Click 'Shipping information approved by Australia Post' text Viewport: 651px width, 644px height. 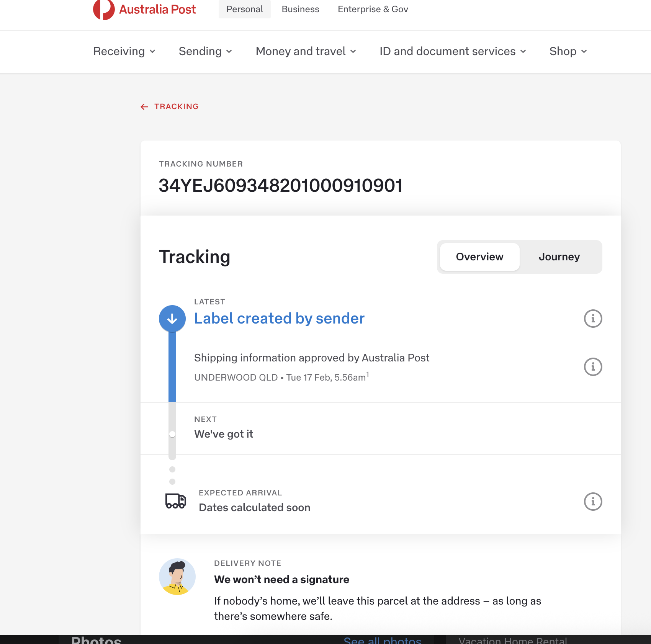click(312, 358)
